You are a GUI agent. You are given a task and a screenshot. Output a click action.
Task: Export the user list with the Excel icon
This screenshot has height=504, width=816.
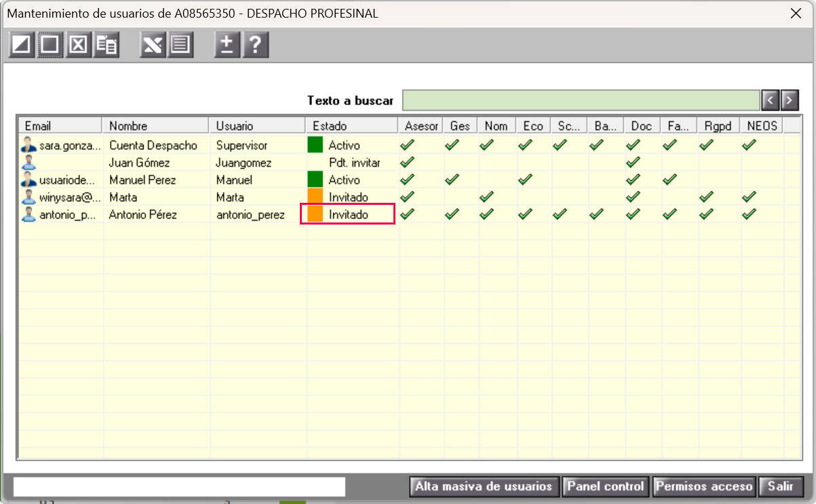(153, 45)
